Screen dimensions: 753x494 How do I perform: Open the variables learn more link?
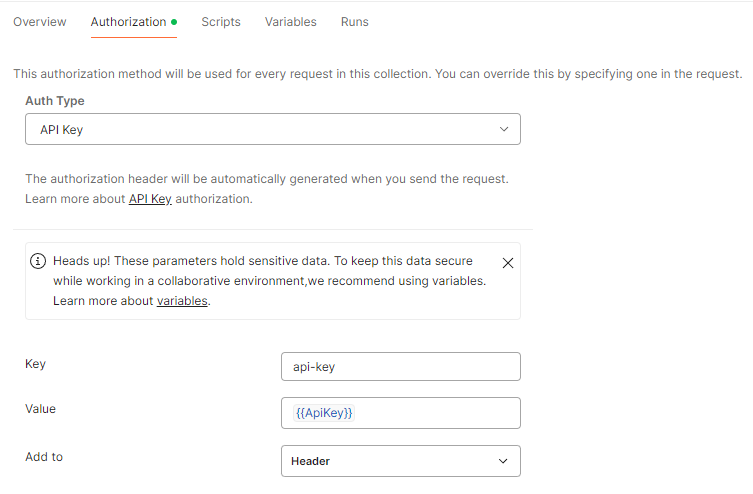point(182,301)
